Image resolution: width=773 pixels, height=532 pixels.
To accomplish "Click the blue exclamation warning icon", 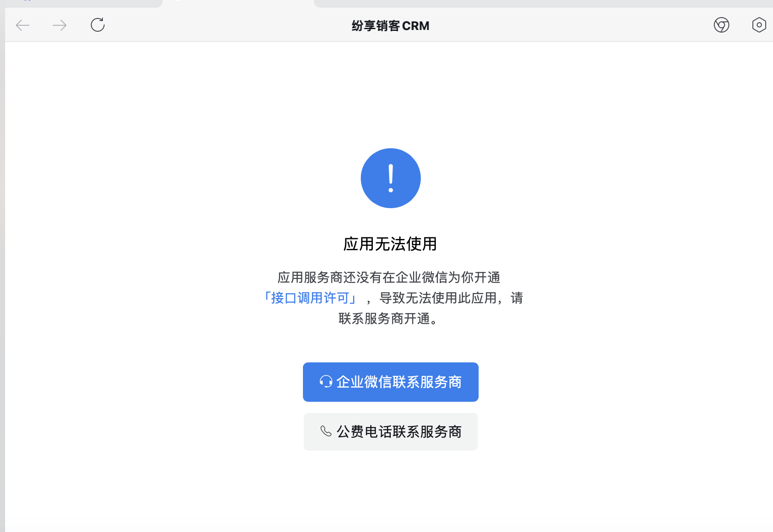I will coord(391,178).
